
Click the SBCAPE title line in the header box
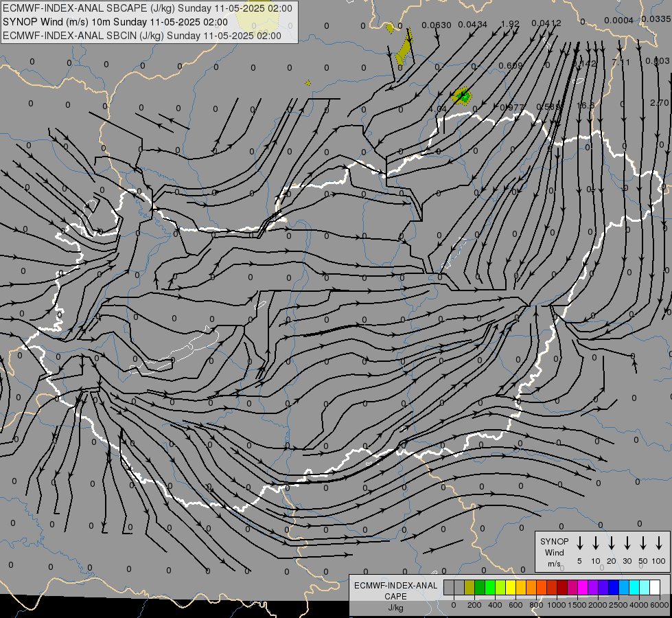point(148,8)
